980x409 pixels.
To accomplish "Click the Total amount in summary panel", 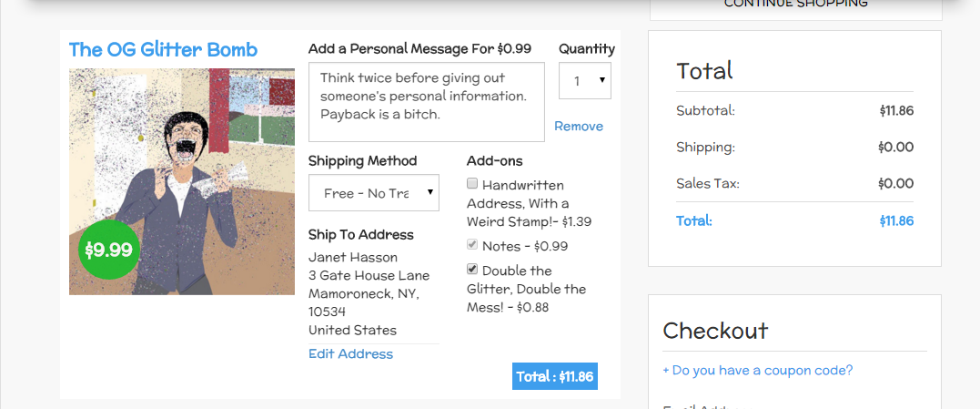I will 895,221.
